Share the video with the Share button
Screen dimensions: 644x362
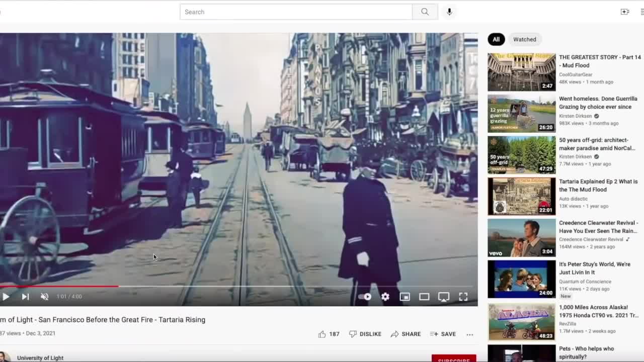[406, 334]
